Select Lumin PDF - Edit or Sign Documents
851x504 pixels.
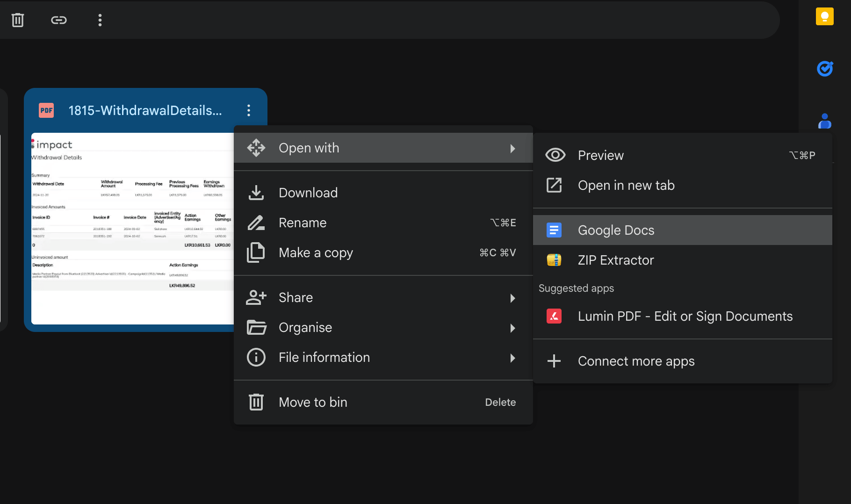(683, 316)
